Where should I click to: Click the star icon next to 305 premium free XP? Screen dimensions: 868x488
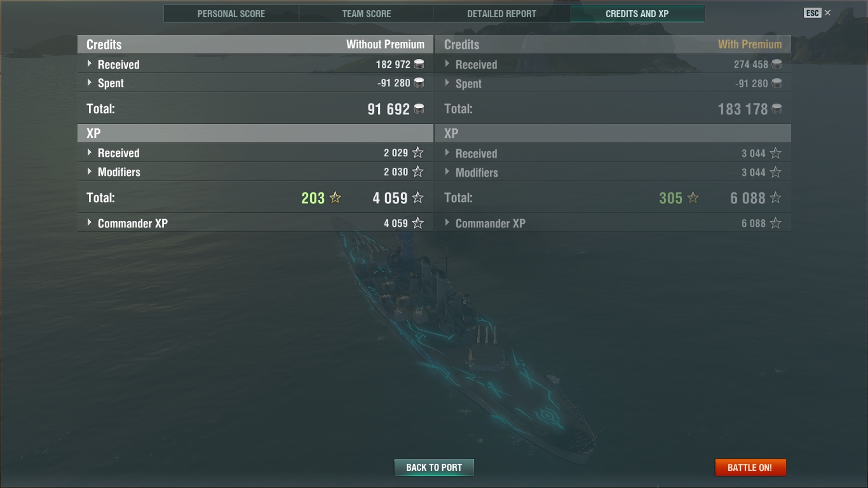point(693,198)
